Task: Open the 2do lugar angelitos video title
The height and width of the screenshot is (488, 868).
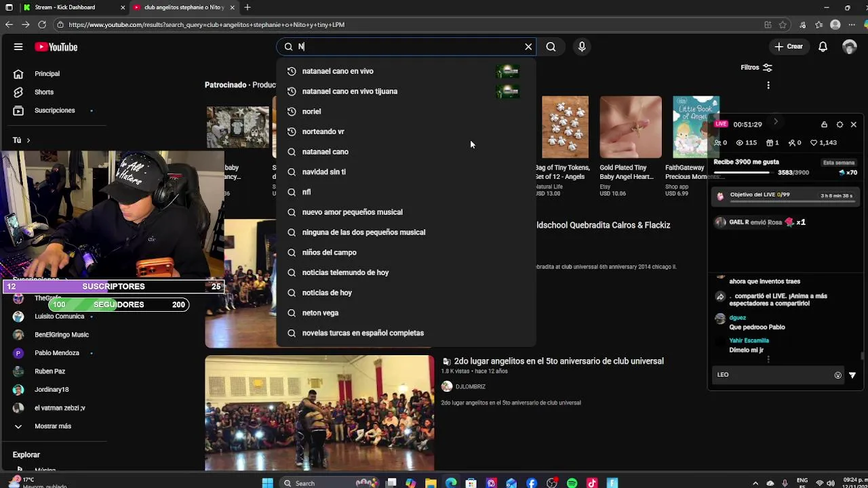Action: 559,361
